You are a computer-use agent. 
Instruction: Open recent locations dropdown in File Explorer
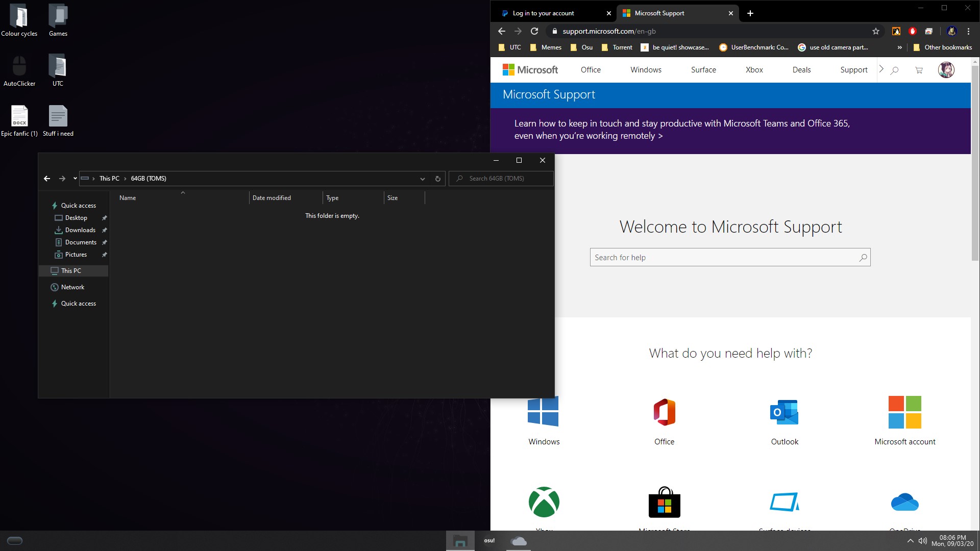pyautogui.click(x=75, y=179)
